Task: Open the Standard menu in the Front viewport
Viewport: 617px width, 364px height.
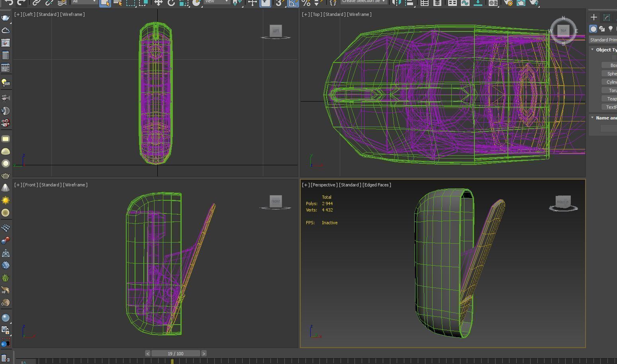Action: click(50, 185)
